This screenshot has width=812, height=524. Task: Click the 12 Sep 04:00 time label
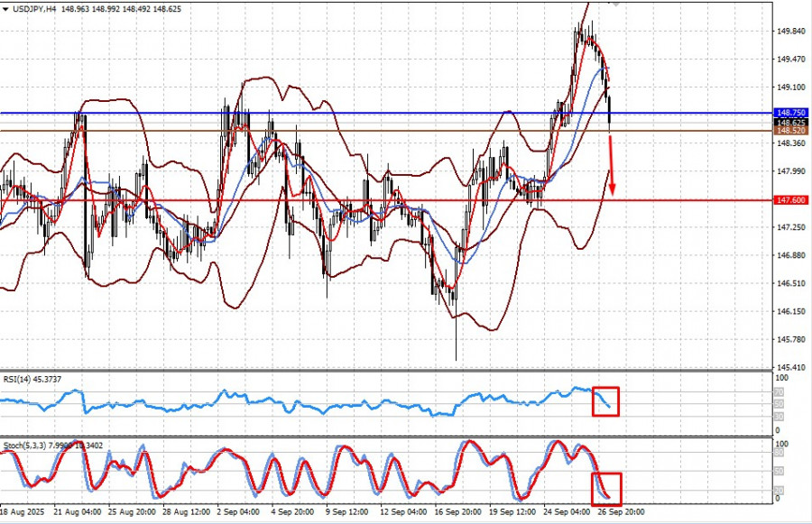403,512
